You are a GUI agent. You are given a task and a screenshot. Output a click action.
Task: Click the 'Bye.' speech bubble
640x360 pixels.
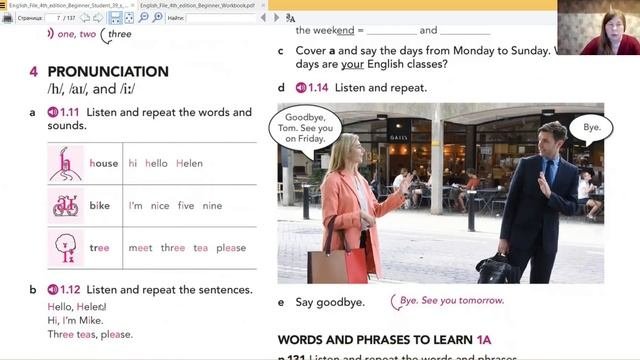pos(592,127)
